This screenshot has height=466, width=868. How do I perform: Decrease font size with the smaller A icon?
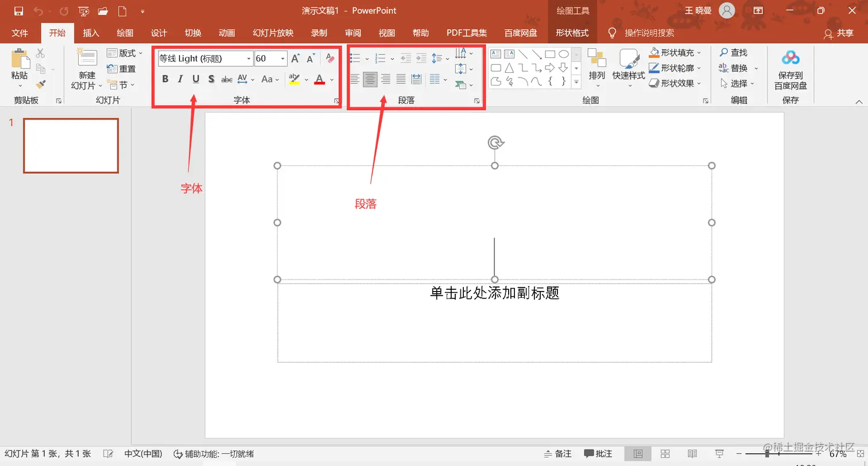(311, 59)
